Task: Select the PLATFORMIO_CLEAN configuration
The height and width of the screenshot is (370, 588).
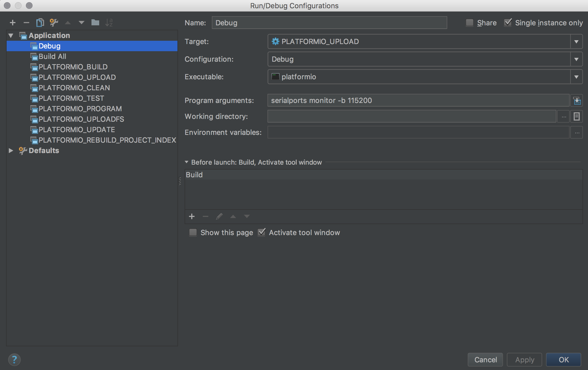Action: point(74,88)
